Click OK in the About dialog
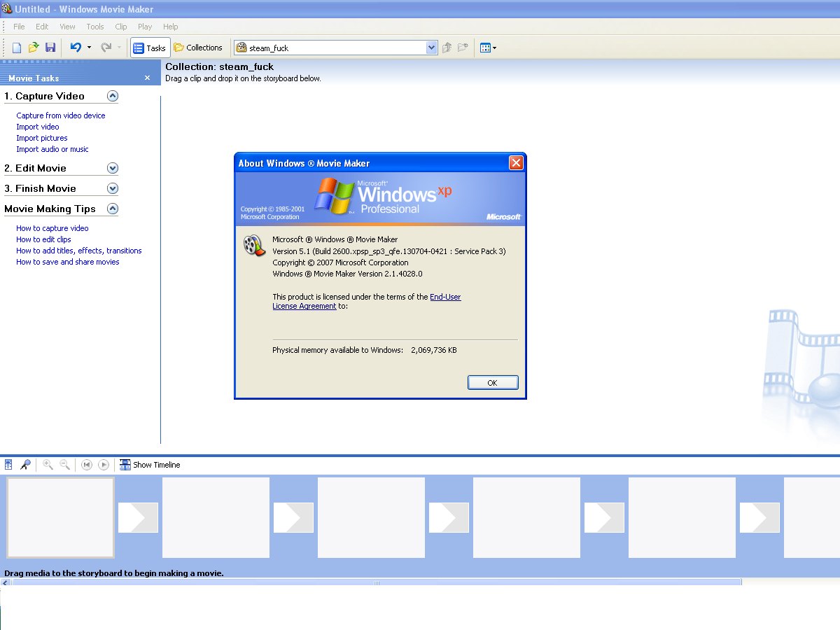The image size is (840, 630). coord(493,383)
